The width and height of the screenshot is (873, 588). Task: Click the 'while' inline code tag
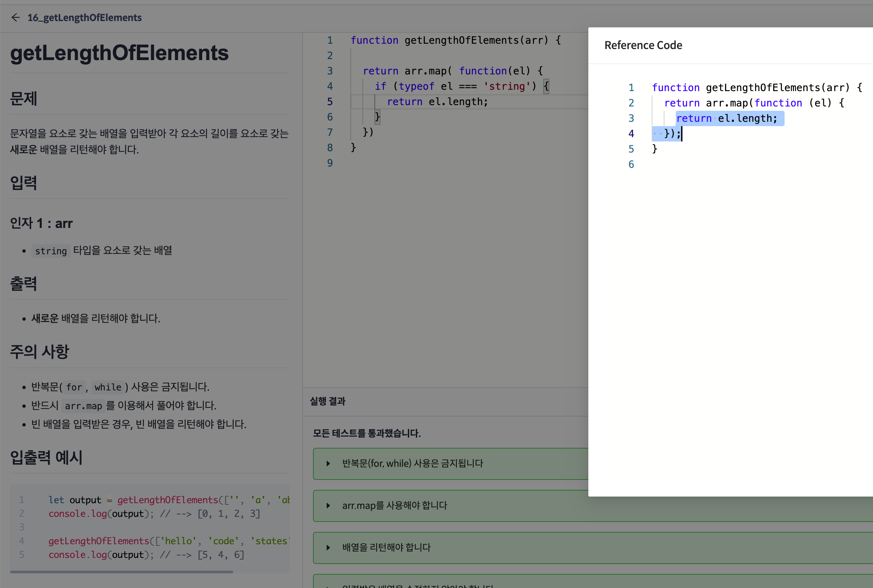pos(108,387)
